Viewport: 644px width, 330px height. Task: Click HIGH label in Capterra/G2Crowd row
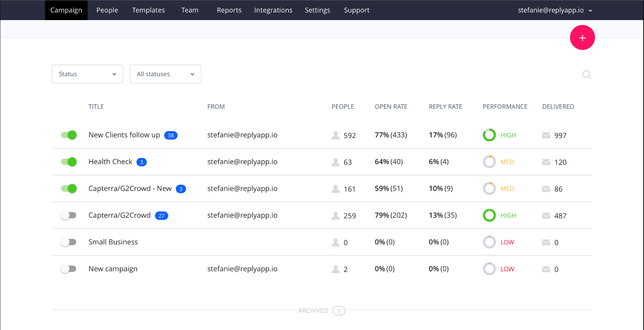pyautogui.click(x=508, y=216)
